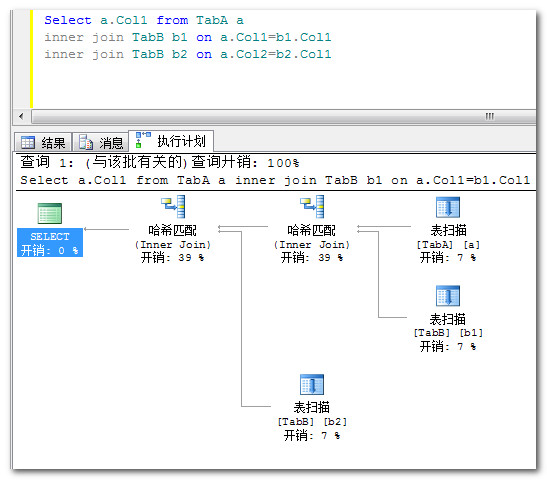Image resolution: width=547 pixels, height=480 pixels.
Task: Click the [TabB] [b2] label
Action: (x=312, y=422)
